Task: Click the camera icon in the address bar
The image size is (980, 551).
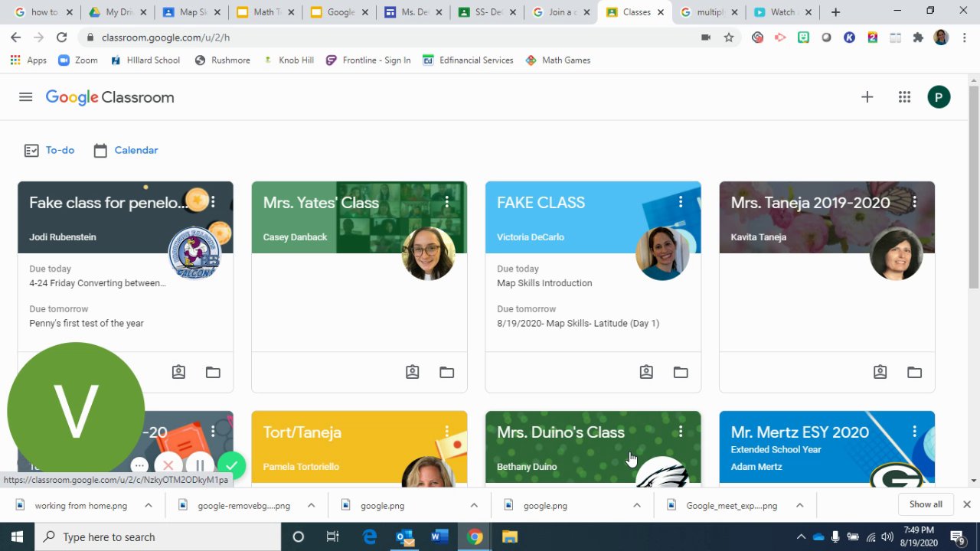Action: pyautogui.click(x=706, y=37)
